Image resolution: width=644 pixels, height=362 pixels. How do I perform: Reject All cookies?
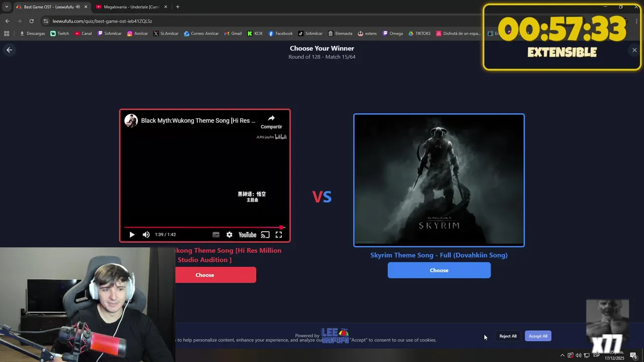click(508, 336)
